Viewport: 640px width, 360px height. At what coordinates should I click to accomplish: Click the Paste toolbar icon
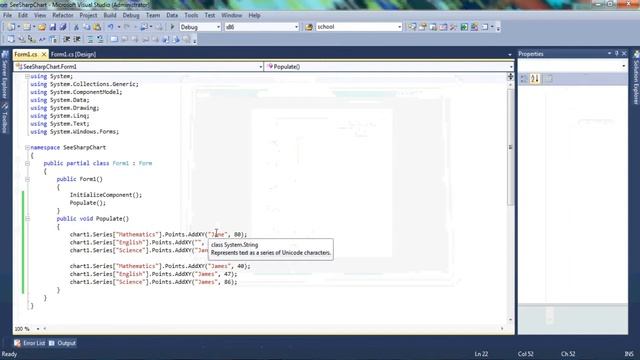pyautogui.click(x=97, y=27)
